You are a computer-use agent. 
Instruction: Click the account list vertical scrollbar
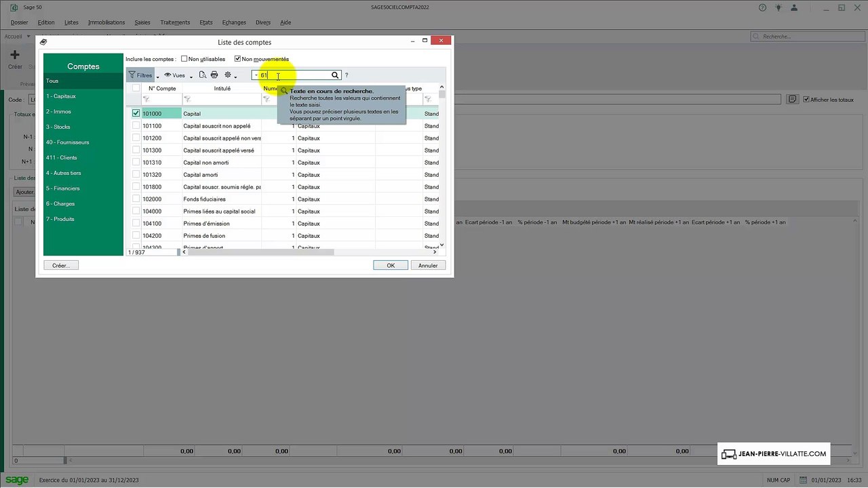click(x=442, y=165)
